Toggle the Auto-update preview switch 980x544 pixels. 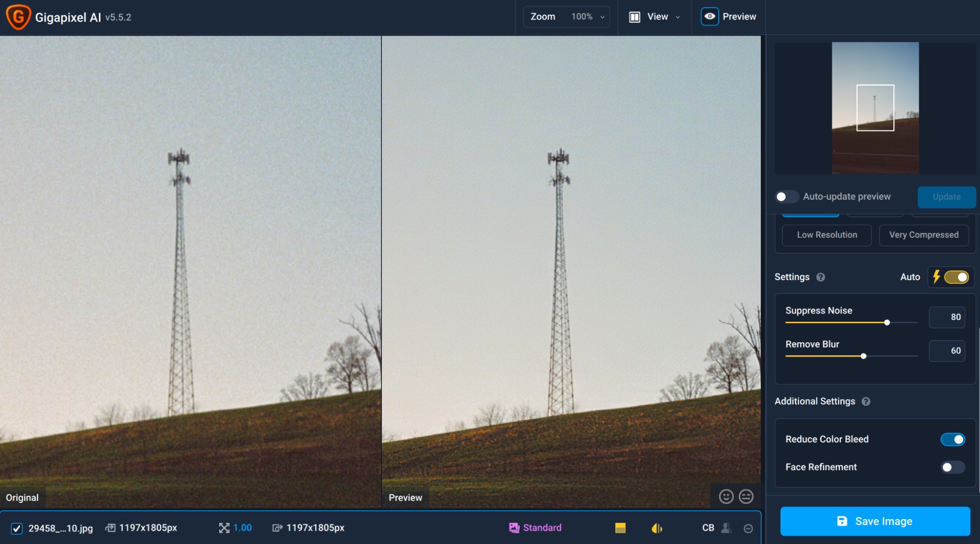(x=786, y=197)
